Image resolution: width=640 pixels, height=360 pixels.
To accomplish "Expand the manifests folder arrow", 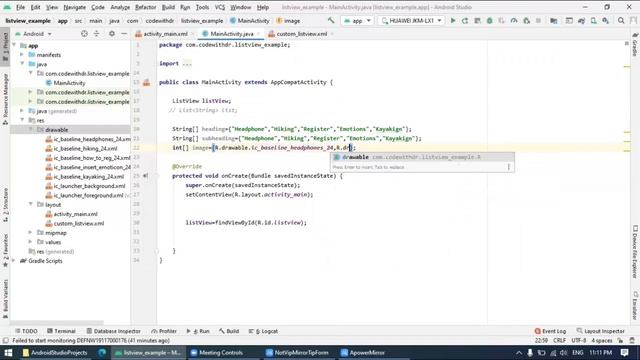I will pos(22,55).
